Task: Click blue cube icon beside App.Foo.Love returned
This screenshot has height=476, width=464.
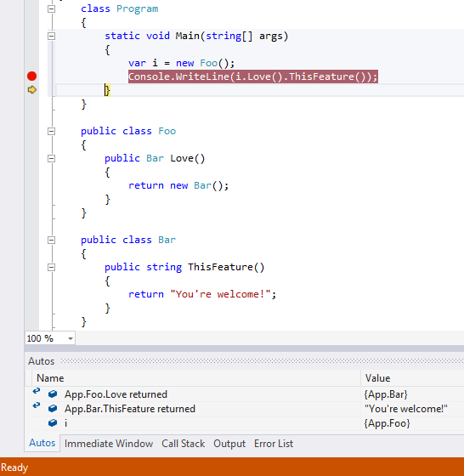Action: click(53, 394)
